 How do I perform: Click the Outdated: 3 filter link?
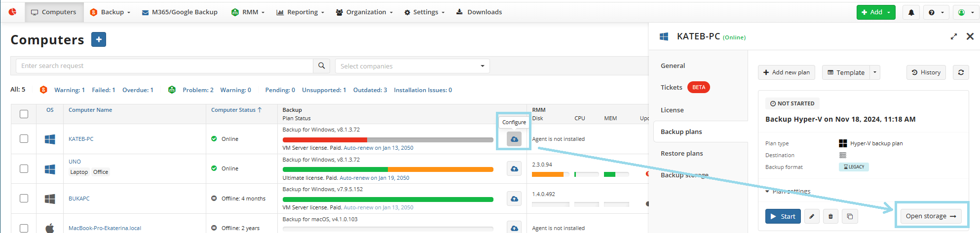point(370,90)
